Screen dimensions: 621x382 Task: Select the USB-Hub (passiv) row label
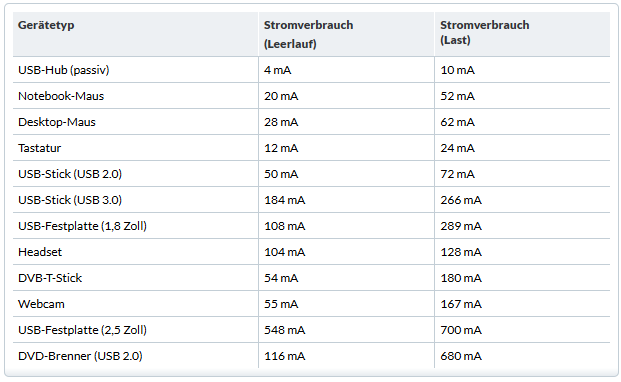tap(63, 70)
